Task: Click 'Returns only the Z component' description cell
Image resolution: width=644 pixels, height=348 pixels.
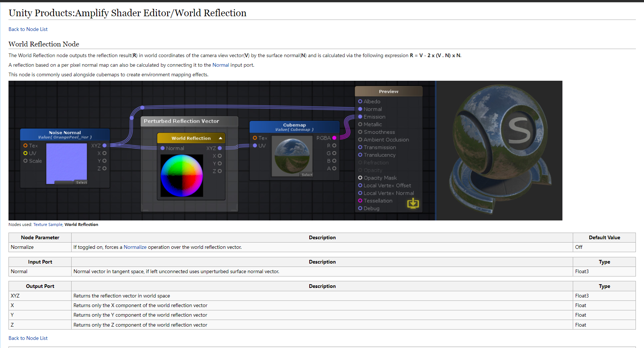Action: point(322,325)
